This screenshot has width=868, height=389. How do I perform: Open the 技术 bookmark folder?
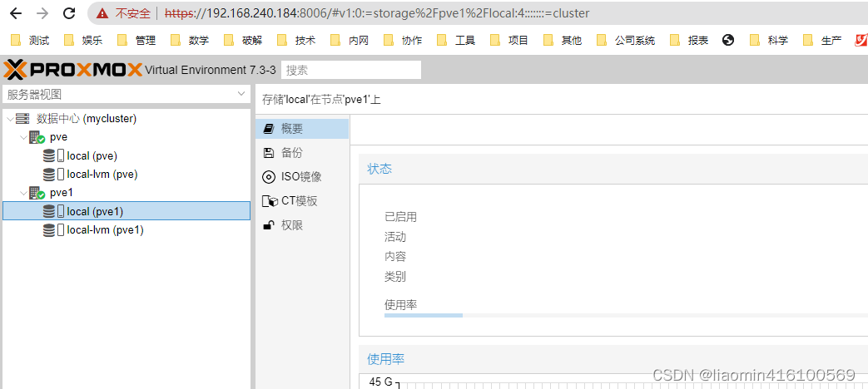click(x=296, y=40)
